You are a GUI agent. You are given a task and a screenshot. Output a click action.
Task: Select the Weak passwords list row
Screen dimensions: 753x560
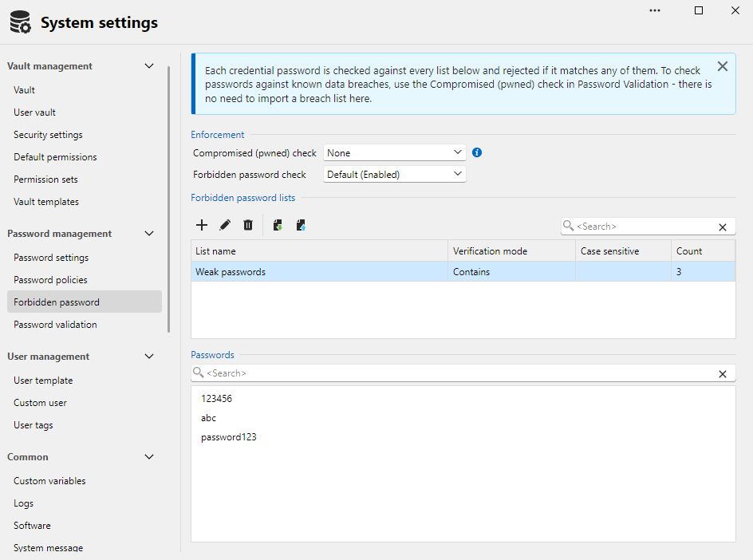point(463,271)
